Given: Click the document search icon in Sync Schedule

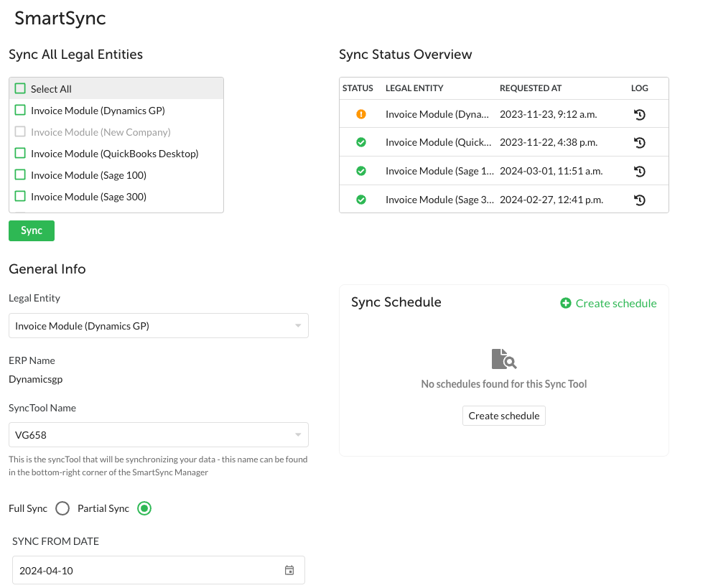Looking at the screenshot, I should [x=503, y=359].
